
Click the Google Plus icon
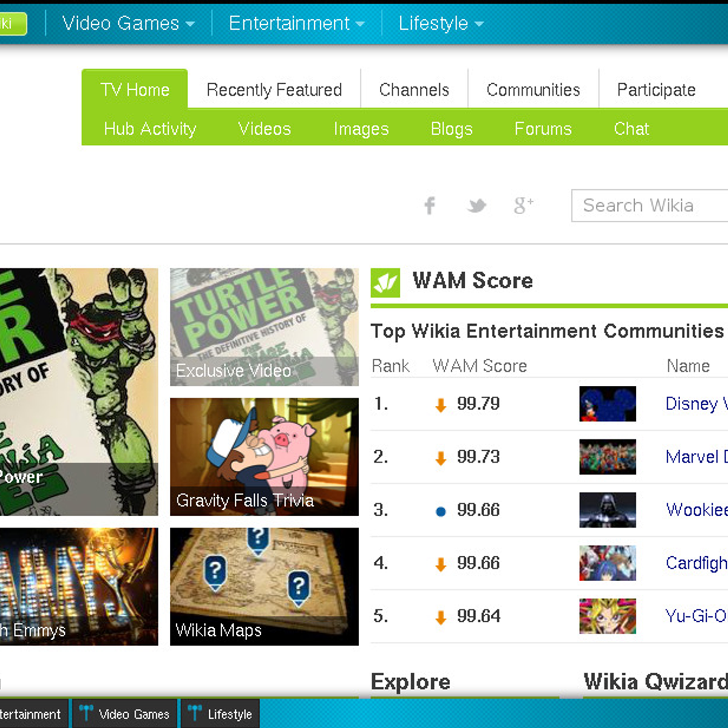click(523, 206)
